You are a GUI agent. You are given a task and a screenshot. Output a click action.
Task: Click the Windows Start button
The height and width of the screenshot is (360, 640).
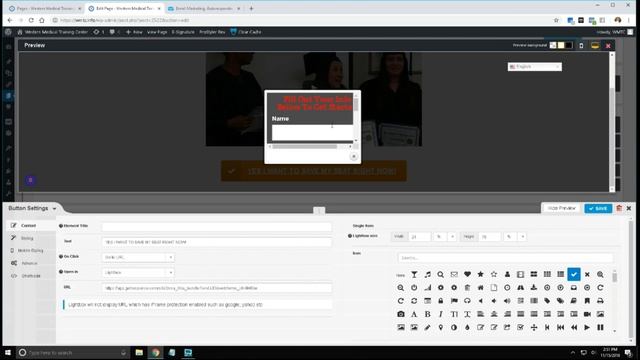pos(8,353)
